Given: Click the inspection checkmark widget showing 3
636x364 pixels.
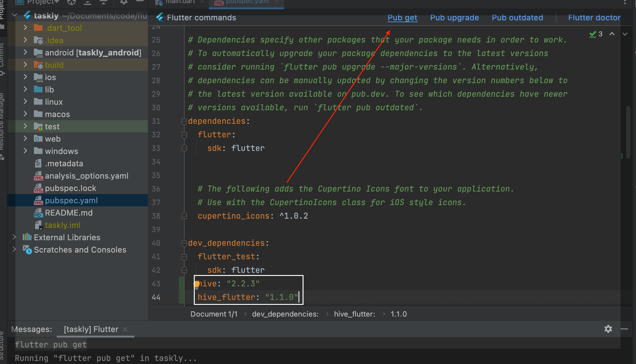Looking at the screenshot, I should tap(596, 34).
